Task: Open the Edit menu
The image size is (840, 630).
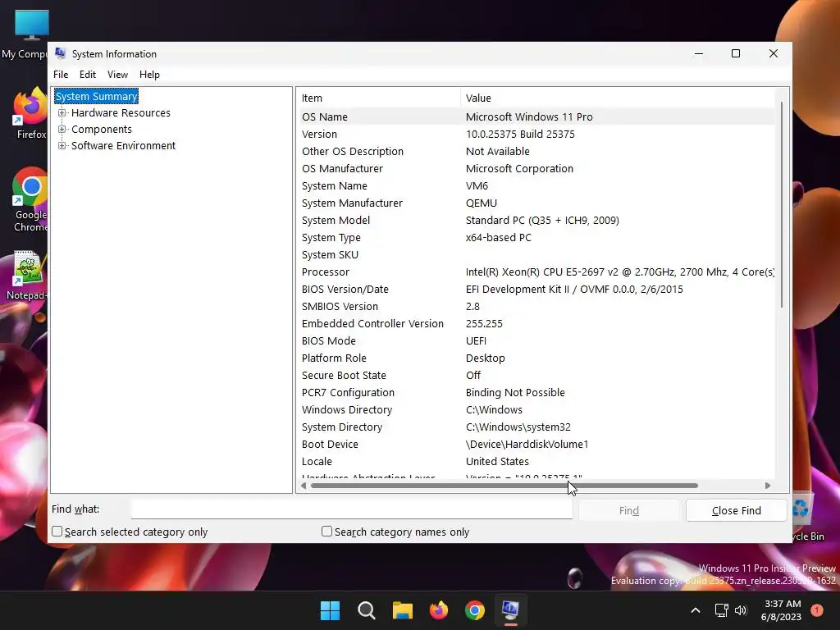Action: pyautogui.click(x=87, y=75)
